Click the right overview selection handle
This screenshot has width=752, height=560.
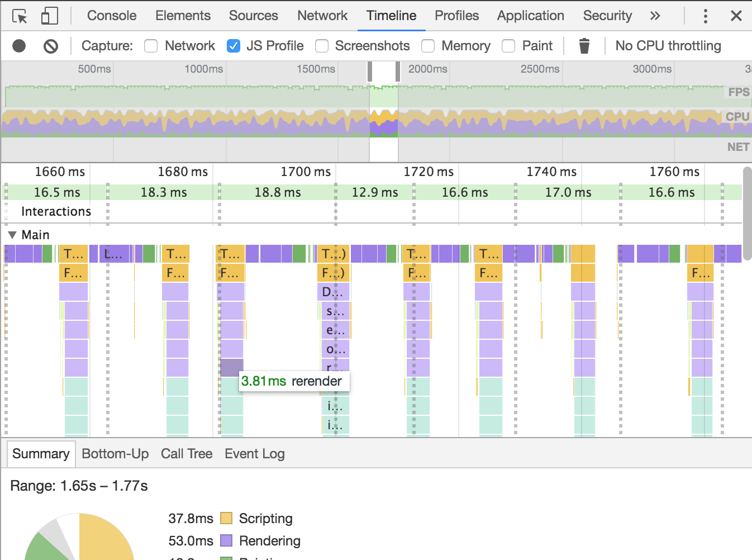pyautogui.click(x=398, y=72)
